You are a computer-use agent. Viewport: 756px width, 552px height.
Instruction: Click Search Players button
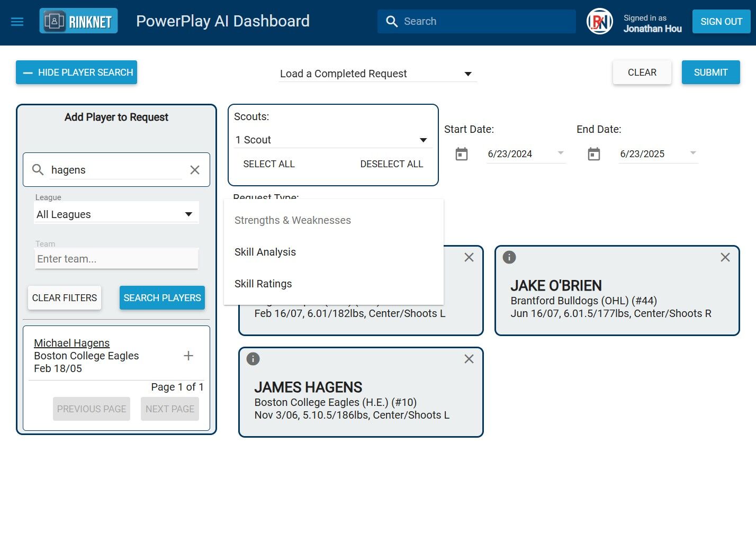coord(162,298)
